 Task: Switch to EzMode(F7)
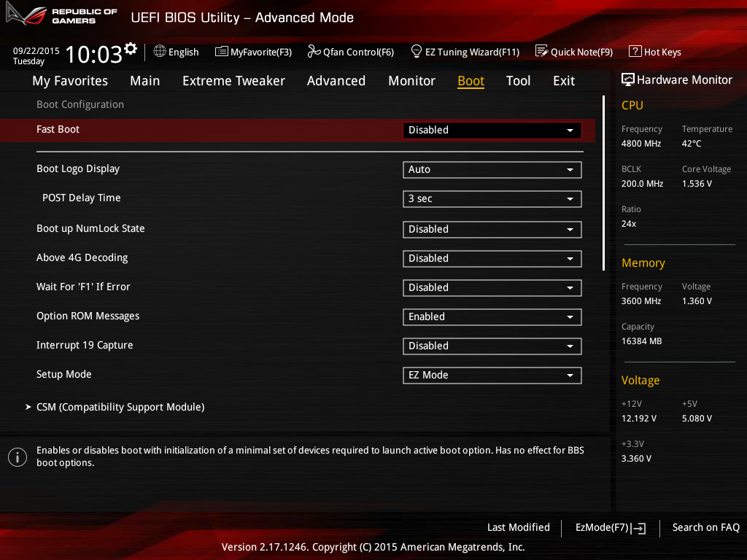coord(611,528)
